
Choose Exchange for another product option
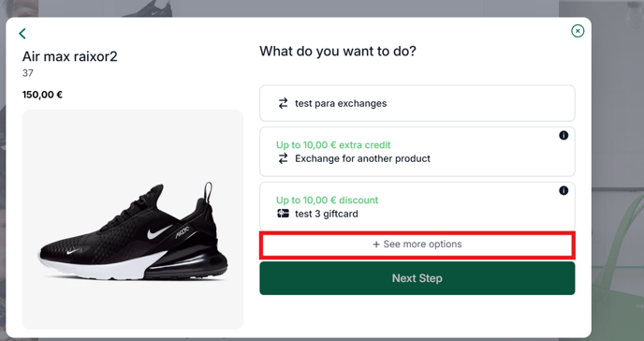(x=417, y=152)
